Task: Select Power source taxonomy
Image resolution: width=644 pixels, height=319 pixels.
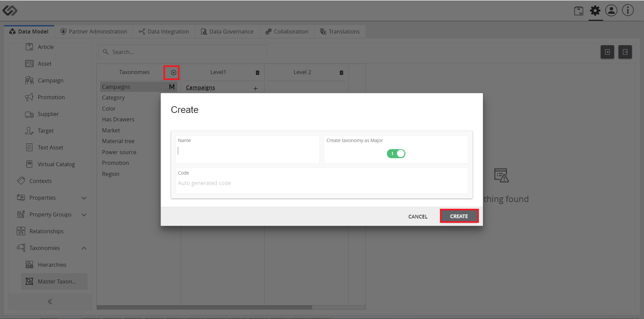Action: tap(119, 152)
